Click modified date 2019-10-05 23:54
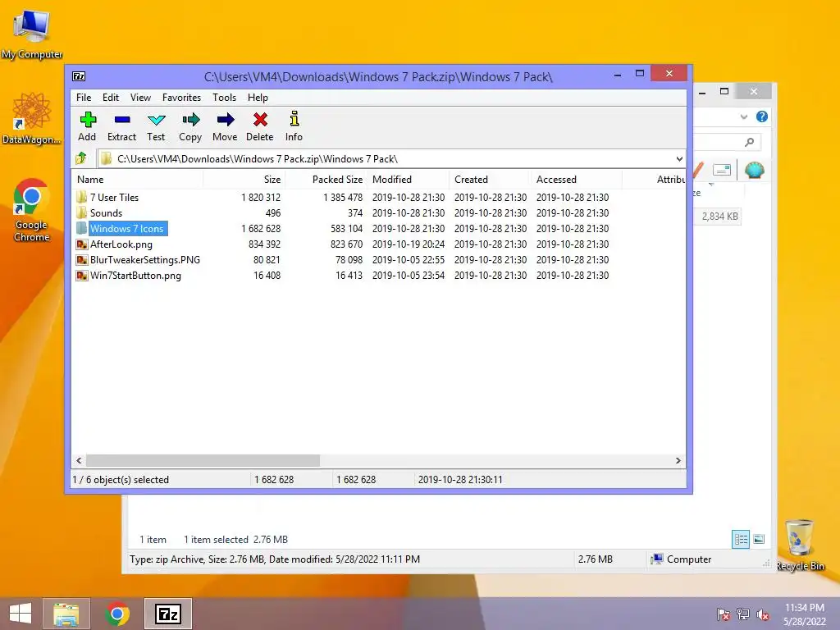This screenshot has width=840, height=630. click(409, 276)
